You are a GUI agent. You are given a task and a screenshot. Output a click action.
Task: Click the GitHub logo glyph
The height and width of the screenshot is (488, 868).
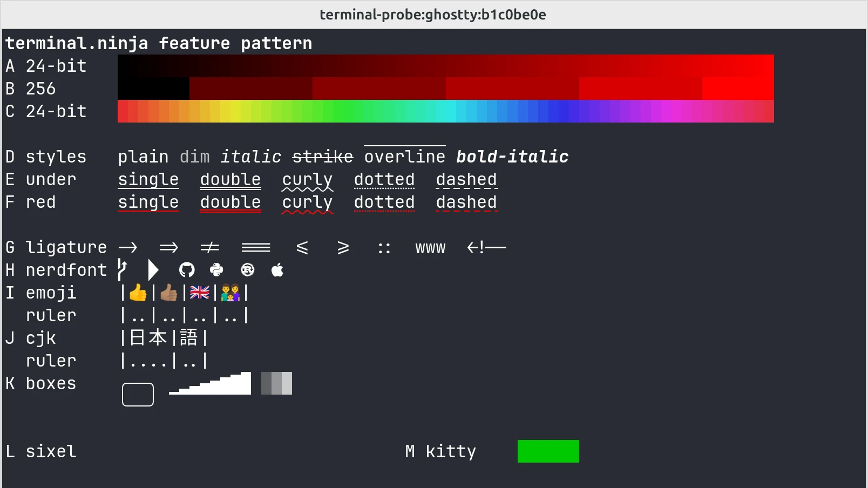click(x=187, y=269)
